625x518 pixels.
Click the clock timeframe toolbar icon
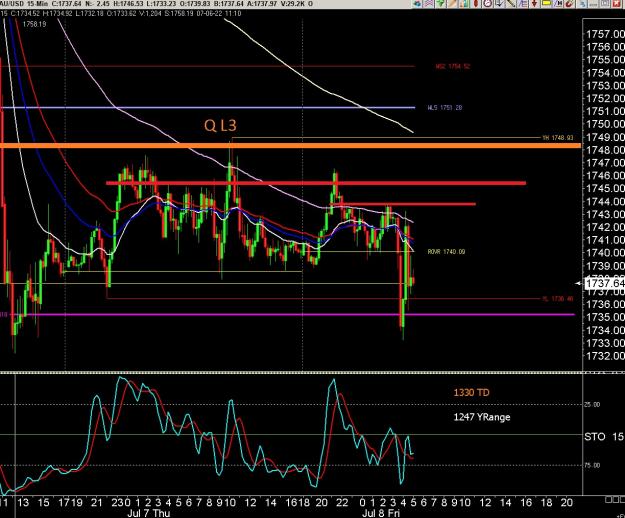click(487, 3)
